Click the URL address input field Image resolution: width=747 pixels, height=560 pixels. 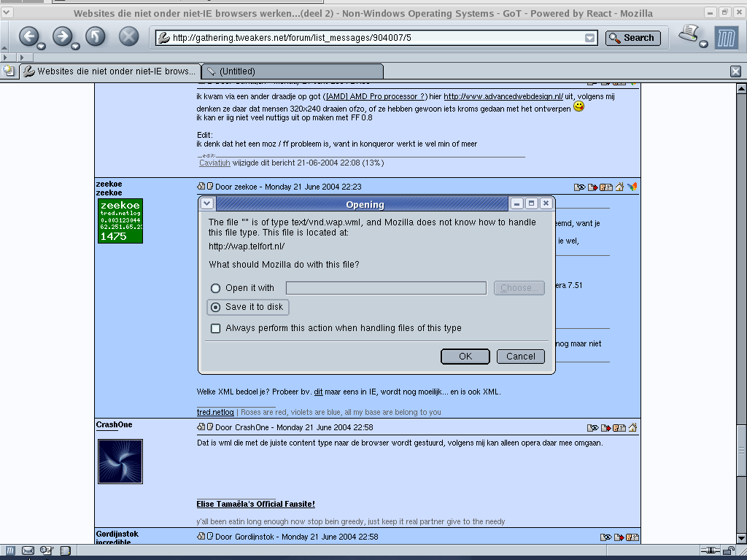tap(376, 38)
